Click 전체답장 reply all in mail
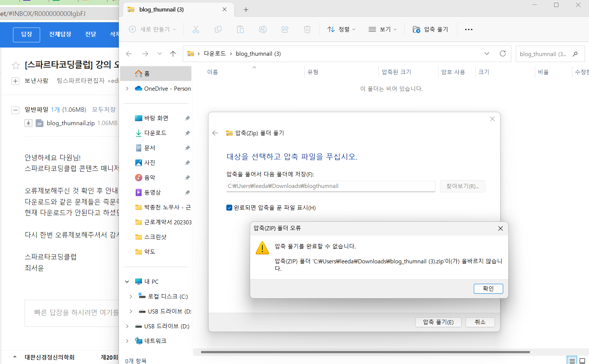589x364 pixels. click(60, 34)
